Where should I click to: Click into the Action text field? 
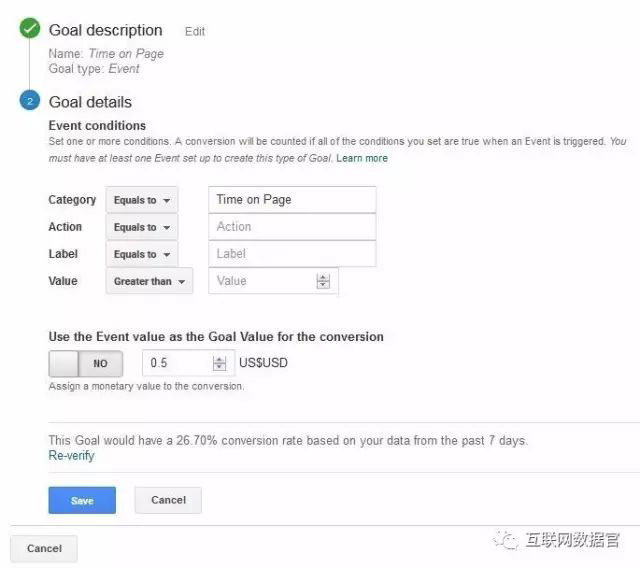point(292,227)
